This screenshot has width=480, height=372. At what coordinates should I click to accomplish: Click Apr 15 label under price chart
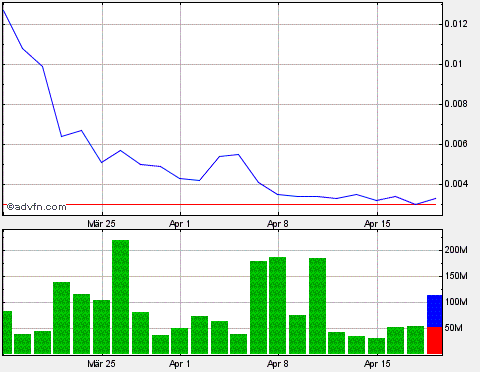tap(377, 224)
